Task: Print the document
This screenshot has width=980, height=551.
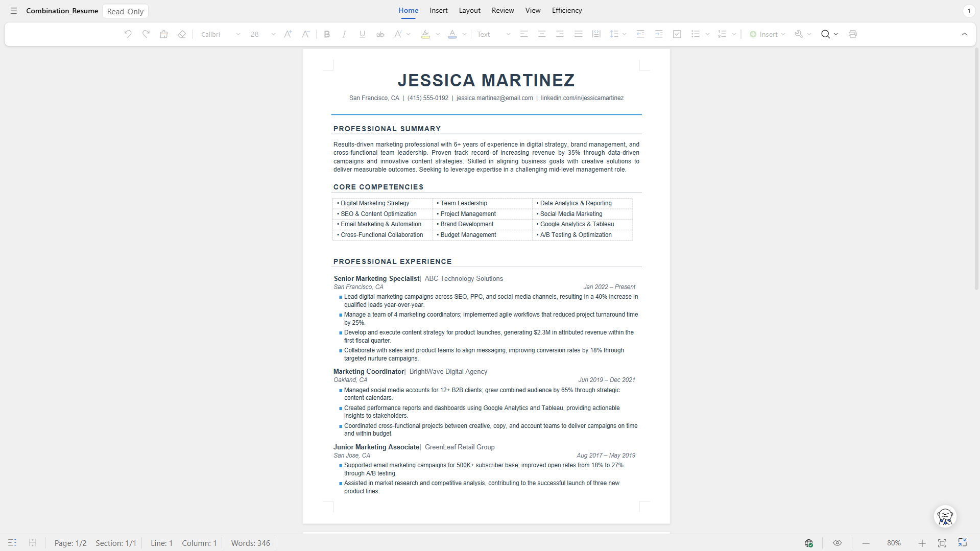Action: [852, 34]
